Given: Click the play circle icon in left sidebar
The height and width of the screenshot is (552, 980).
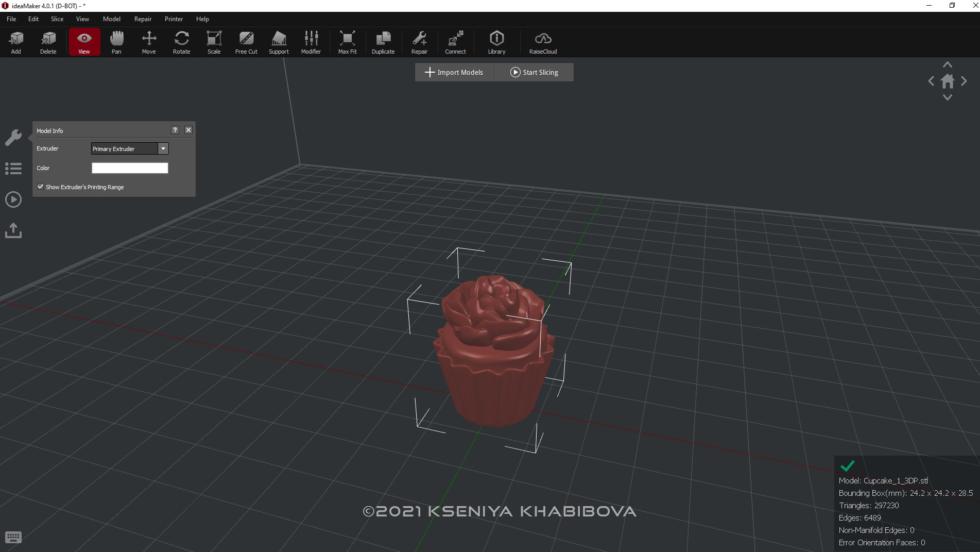Looking at the screenshot, I should pyautogui.click(x=13, y=199).
